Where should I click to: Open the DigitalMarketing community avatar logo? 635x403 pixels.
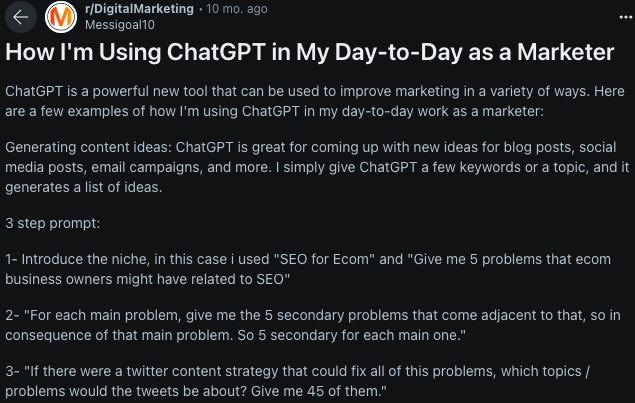click(61, 17)
